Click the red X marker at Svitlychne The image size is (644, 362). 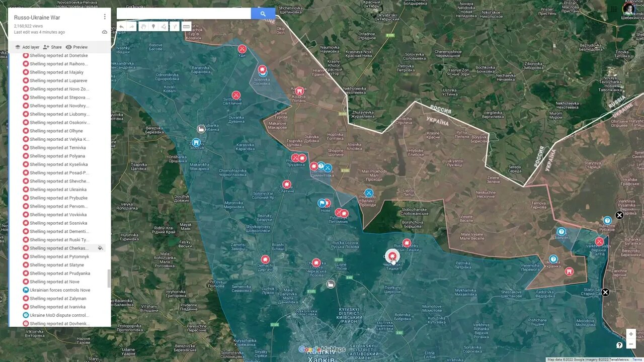(236, 95)
